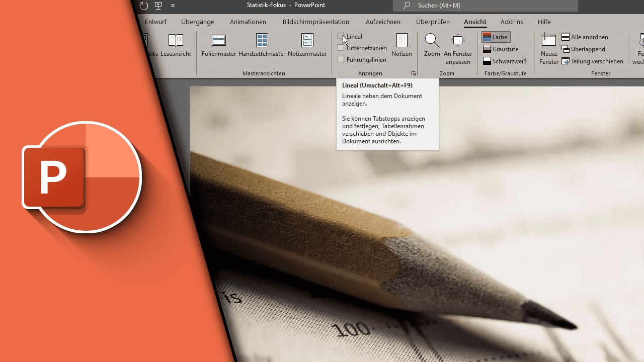Screen dimensions: 644x362
Task: Switch to the Animationen tab
Action: 248,22
